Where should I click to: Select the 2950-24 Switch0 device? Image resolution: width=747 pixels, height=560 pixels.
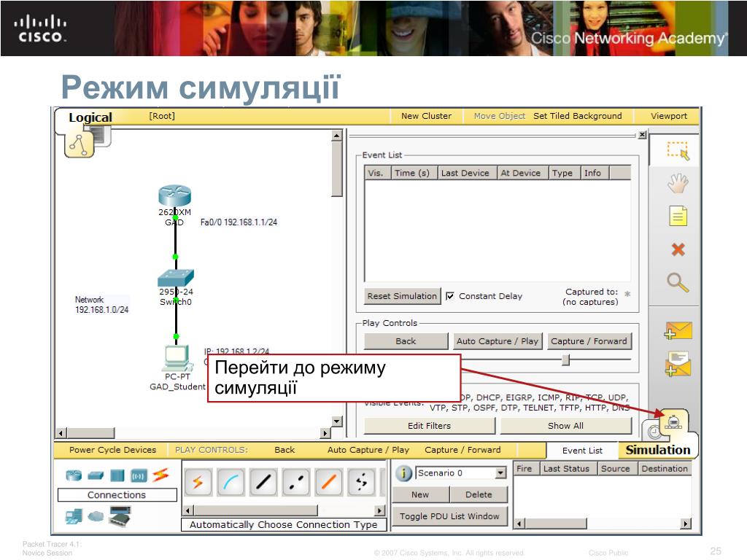coord(176,277)
